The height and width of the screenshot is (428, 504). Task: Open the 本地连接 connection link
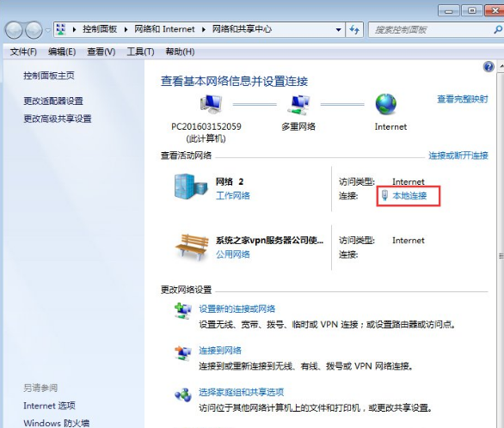409,196
